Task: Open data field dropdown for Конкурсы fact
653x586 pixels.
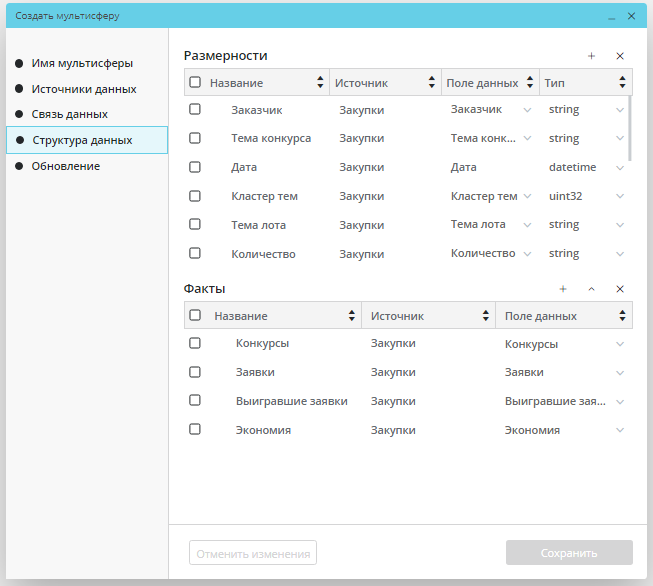Action: 620,344
